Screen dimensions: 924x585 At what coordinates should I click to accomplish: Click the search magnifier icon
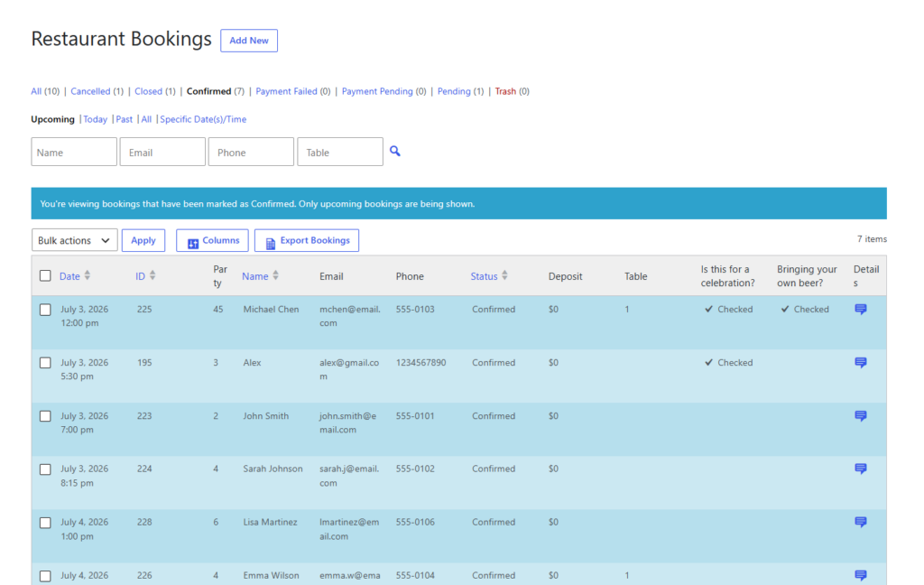395,152
